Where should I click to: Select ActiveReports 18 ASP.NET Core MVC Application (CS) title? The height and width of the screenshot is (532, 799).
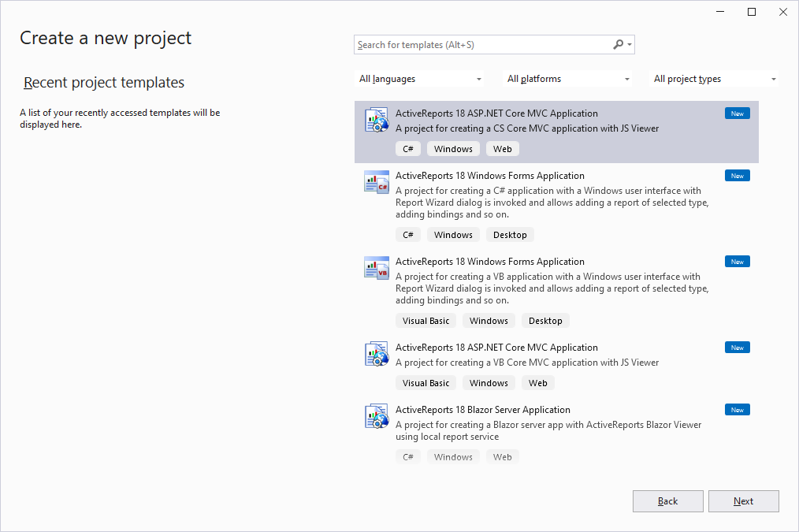[x=497, y=113]
